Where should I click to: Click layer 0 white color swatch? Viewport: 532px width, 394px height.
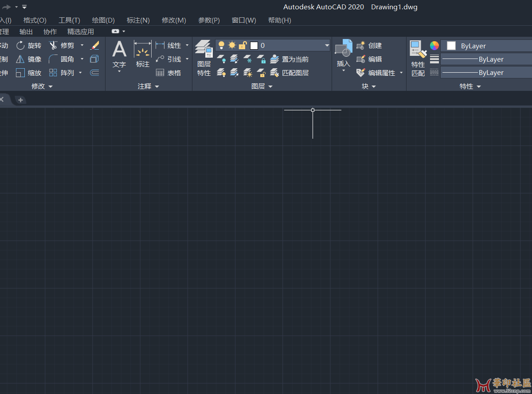point(254,46)
